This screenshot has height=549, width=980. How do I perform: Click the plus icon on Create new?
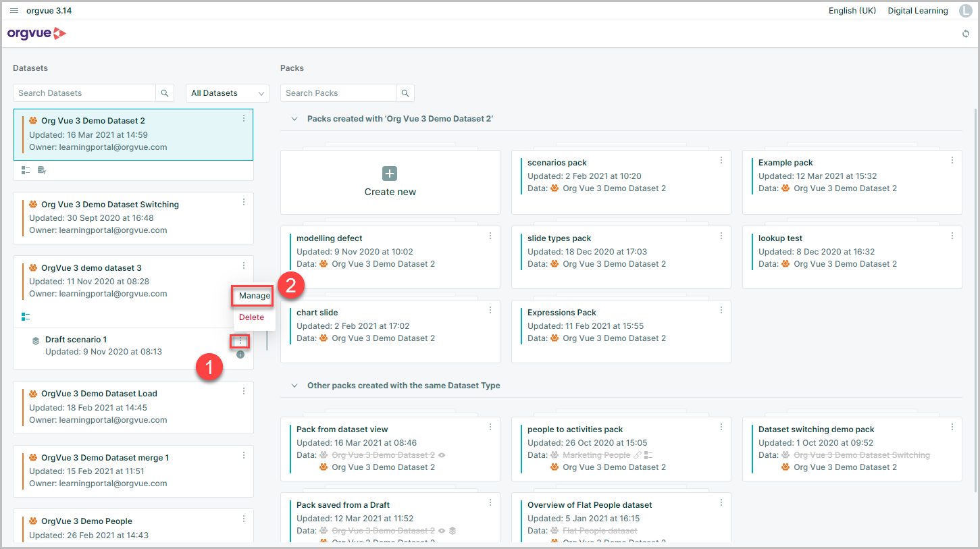tap(390, 174)
